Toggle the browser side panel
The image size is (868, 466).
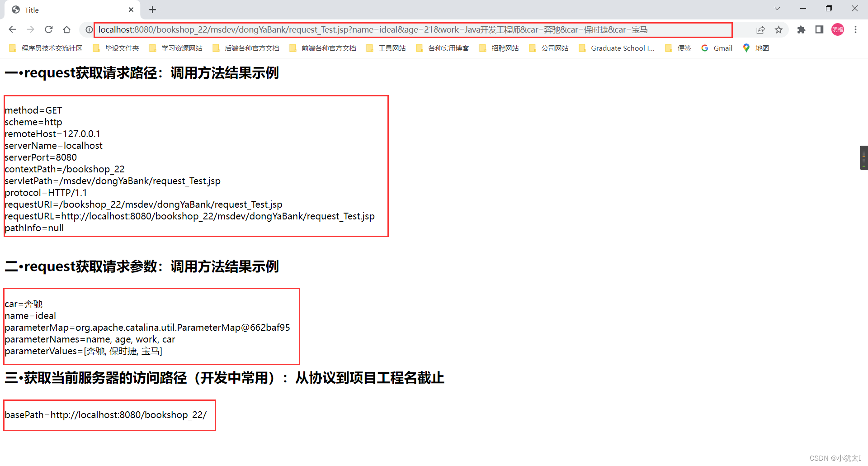(x=819, y=30)
